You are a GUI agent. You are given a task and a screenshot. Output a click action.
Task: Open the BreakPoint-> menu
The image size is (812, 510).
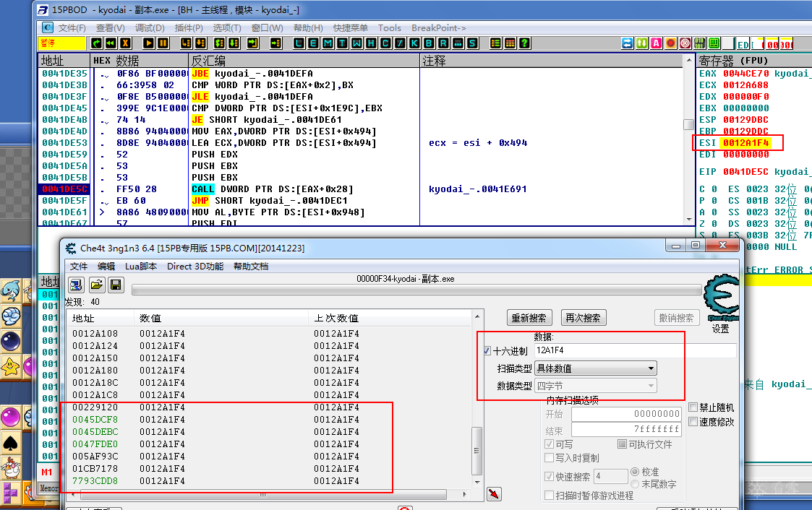(x=439, y=28)
